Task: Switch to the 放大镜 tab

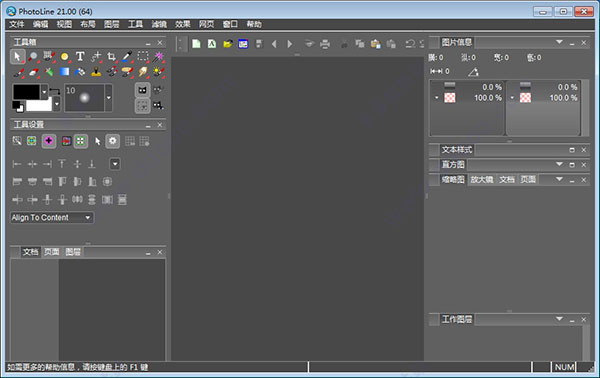Action: click(481, 179)
